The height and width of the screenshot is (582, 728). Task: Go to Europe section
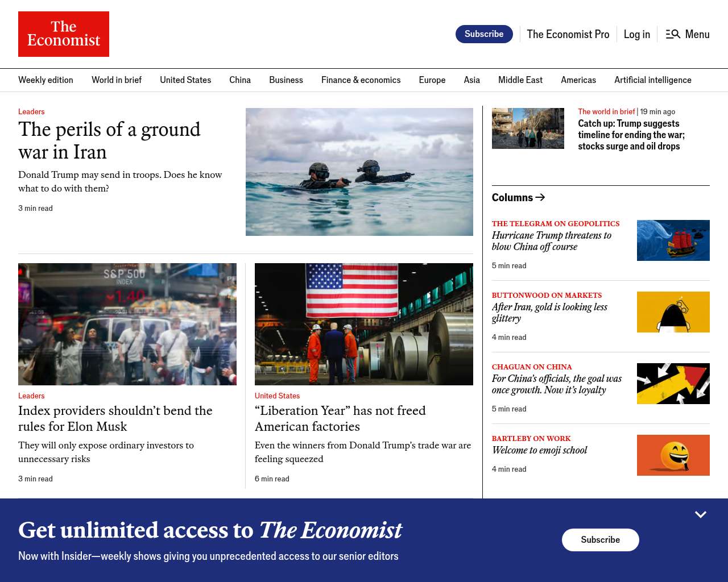pos(432,80)
